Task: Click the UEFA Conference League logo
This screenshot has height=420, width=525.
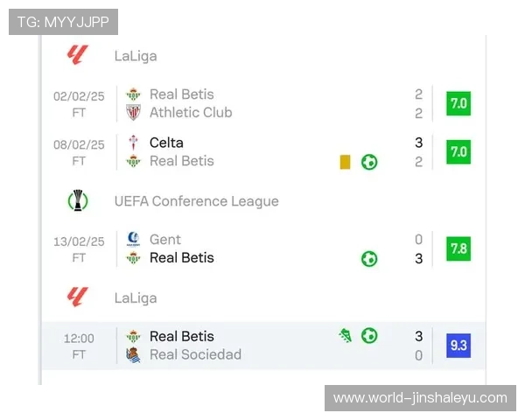Action: pyautogui.click(x=78, y=200)
